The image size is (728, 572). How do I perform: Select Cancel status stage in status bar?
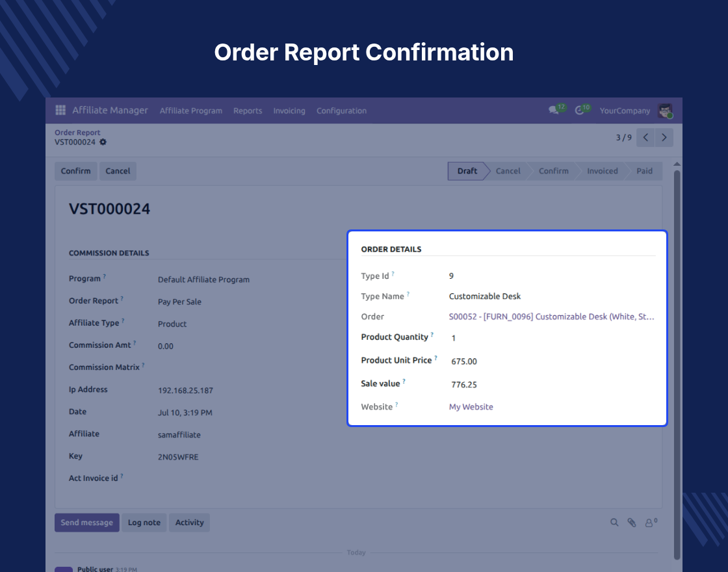pyautogui.click(x=508, y=171)
